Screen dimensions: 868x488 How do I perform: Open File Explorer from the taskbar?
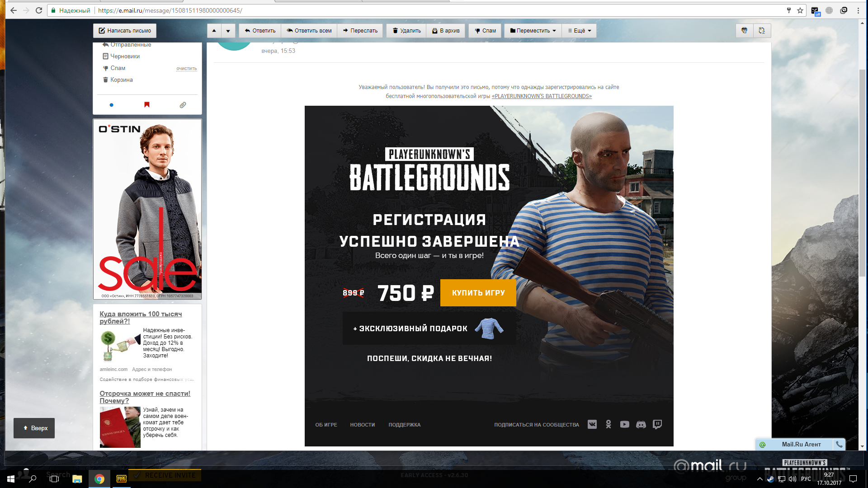[77, 479]
